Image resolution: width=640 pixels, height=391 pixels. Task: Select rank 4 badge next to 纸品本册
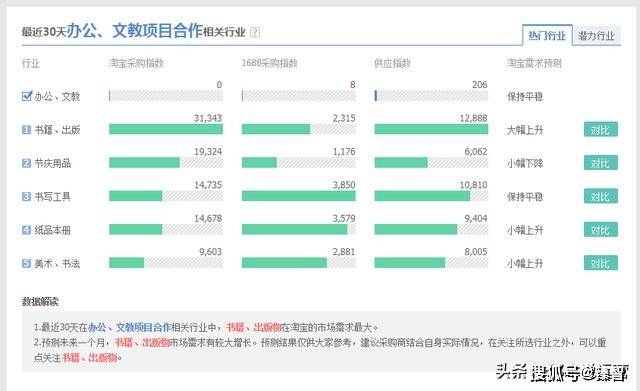click(x=26, y=230)
